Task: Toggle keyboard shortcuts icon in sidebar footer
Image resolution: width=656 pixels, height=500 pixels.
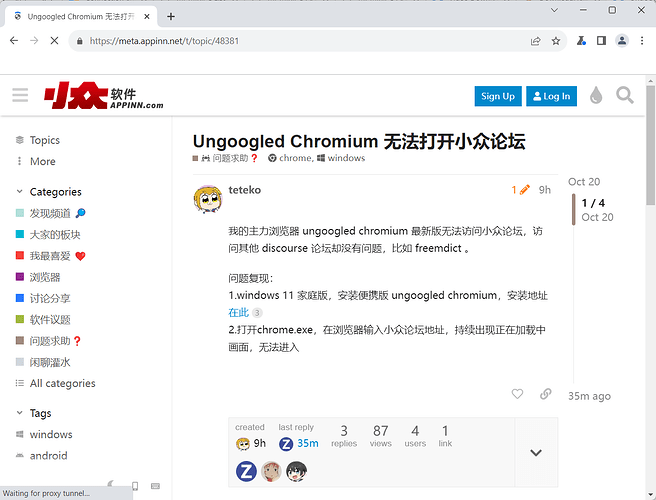Action: pyautogui.click(x=155, y=486)
